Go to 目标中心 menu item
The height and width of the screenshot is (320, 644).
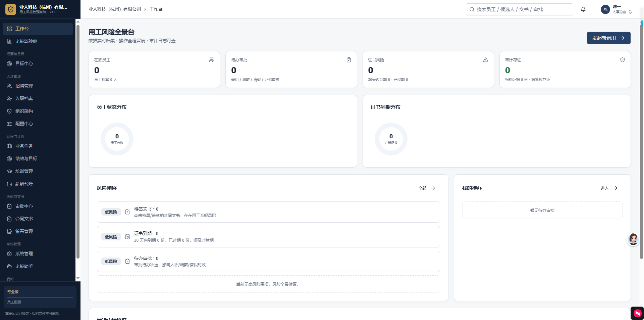coord(38,63)
